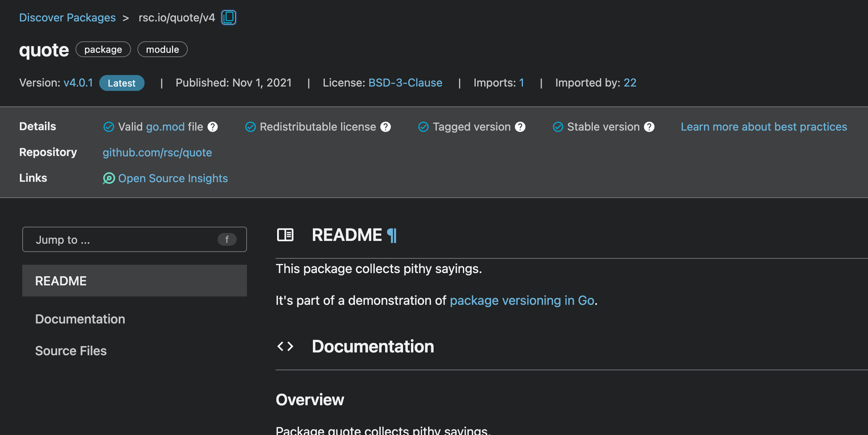Open the go.mod link in Details
Viewport: 868px width, 435px height.
coord(165,127)
